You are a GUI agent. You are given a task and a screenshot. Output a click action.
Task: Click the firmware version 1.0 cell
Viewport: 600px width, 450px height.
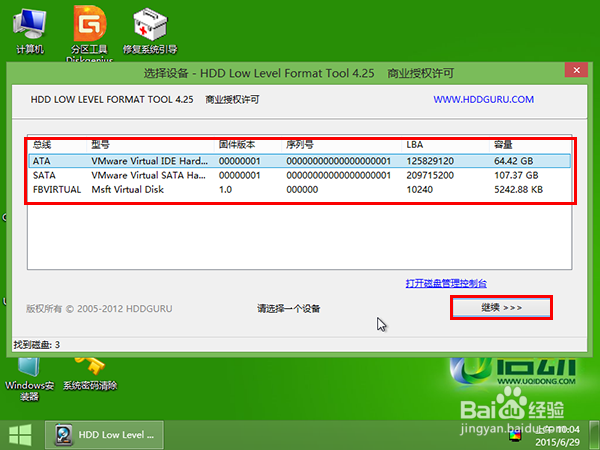225,189
